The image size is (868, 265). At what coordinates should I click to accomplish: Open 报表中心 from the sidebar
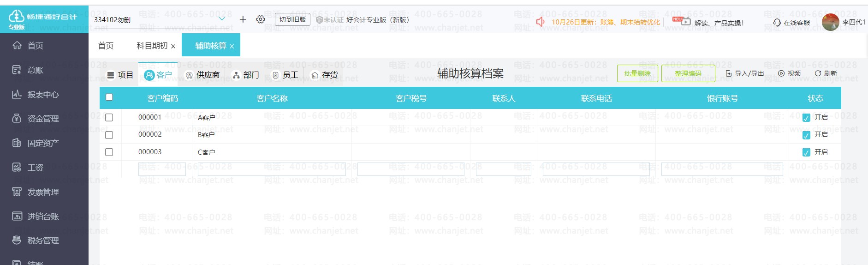point(42,95)
